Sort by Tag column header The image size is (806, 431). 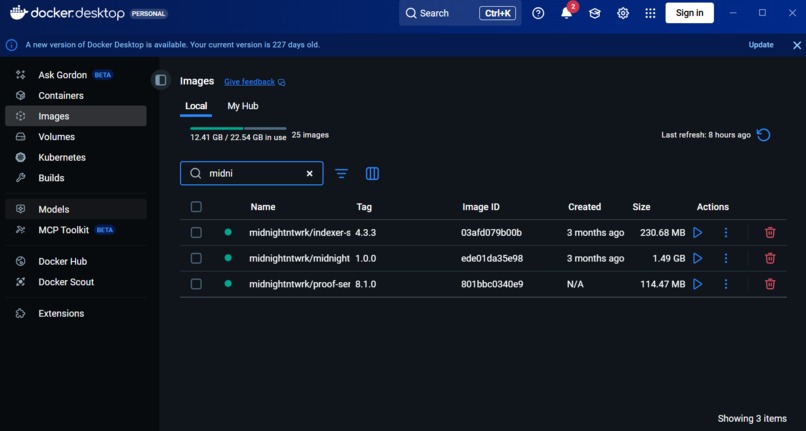364,207
